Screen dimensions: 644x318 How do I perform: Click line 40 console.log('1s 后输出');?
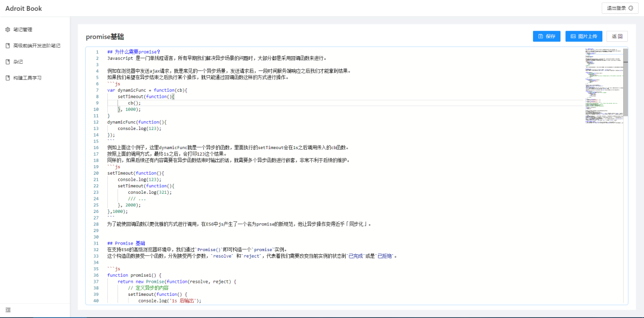pyautogui.click(x=169, y=301)
